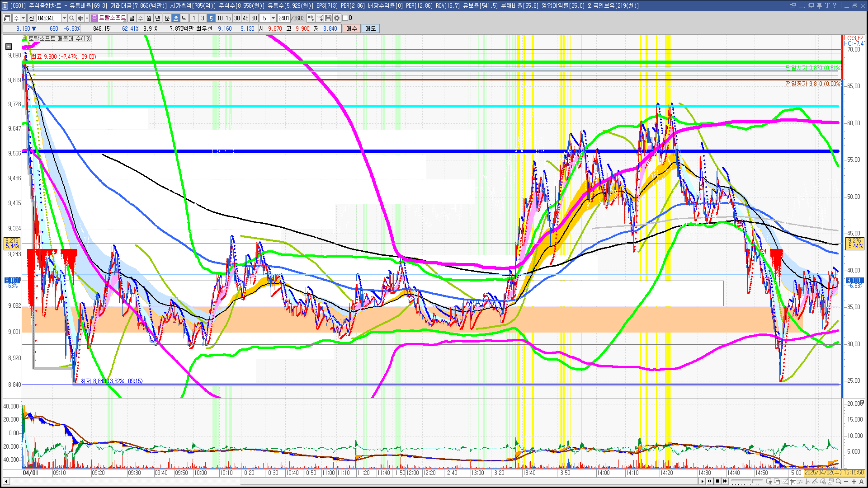Screen dimensions: 868x488
Task: Click the data grid icon on chart's left
Action: [9, 47]
